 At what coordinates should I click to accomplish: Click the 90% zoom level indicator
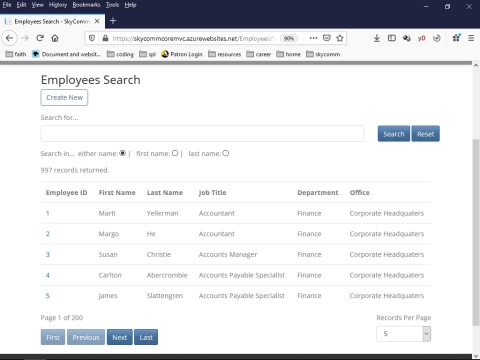(289, 38)
